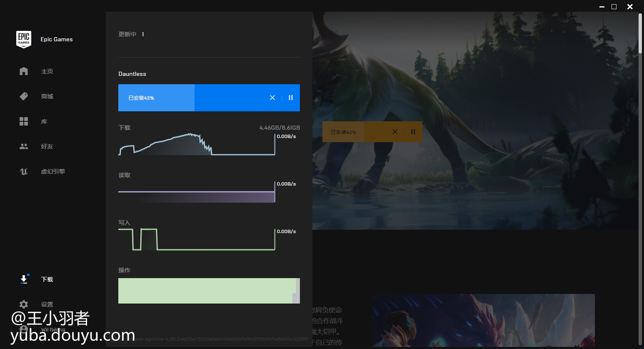Screen dimensions: 644x349
Task: Open the 设置 gear icon
Action: [x=24, y=304]
